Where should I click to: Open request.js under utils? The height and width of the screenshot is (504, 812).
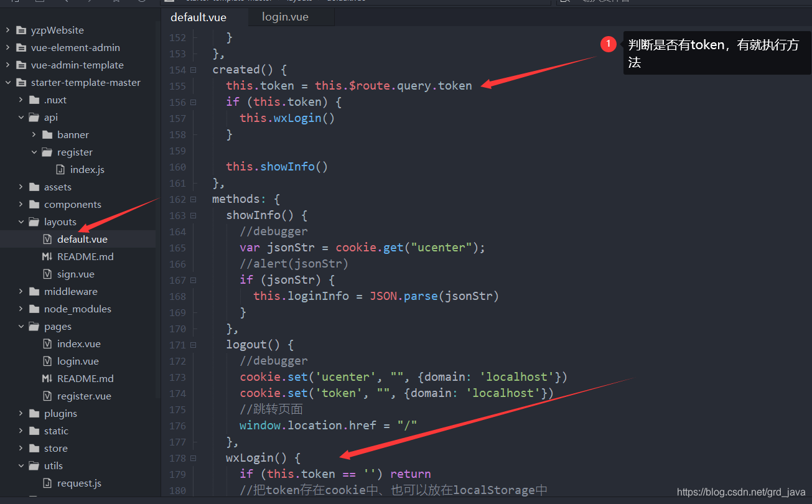point(79,483)
